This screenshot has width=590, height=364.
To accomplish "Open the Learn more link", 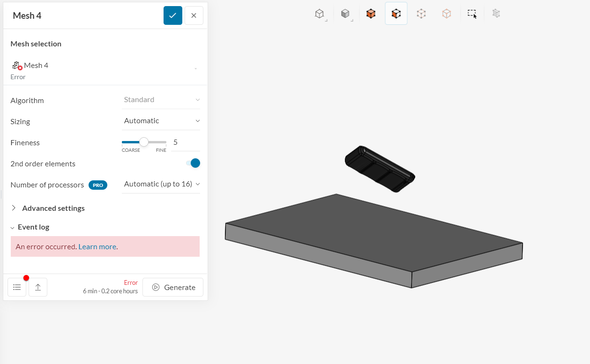I will pyautogui.click(x=97, y=246).
